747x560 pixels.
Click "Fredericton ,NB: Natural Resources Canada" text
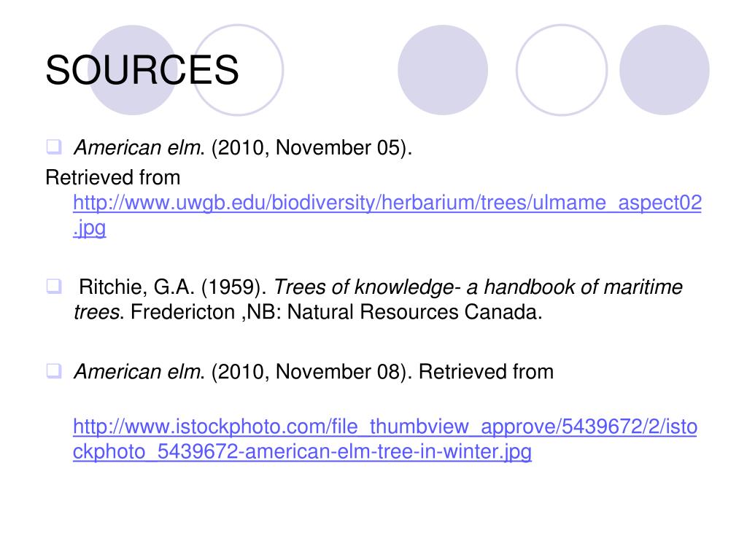(334, 312)
